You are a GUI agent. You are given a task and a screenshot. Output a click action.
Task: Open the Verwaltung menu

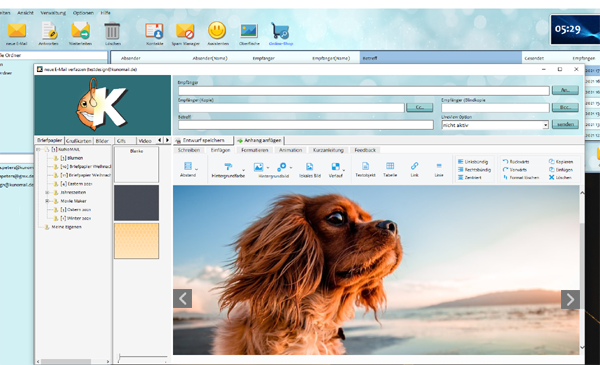tap(53, 13)
